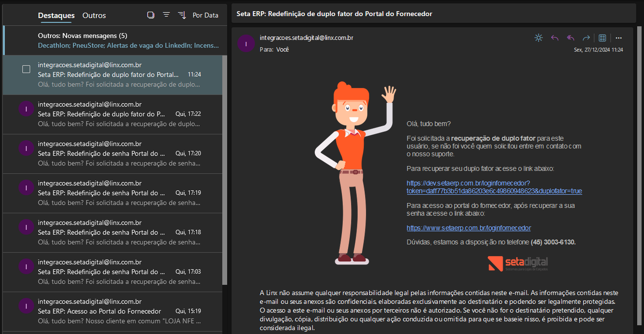644x334 pixels.
Task: Click the avatar of the Qui 17:22 message
Action: 26,109
